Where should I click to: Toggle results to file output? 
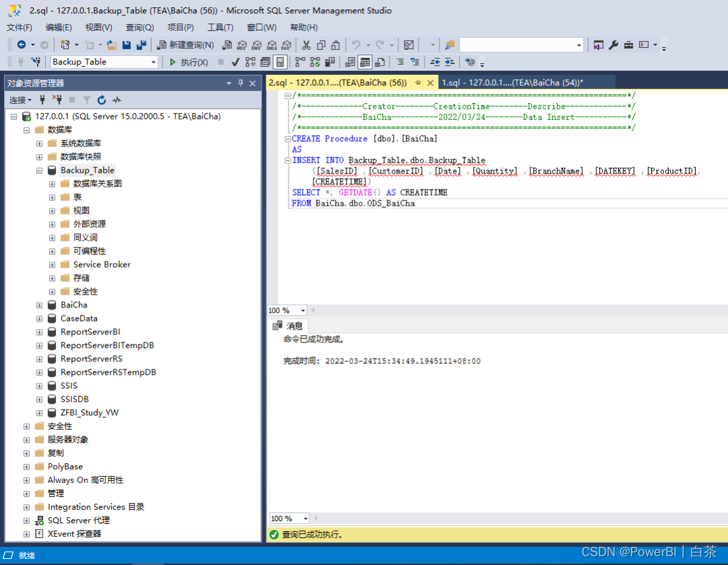380,62
